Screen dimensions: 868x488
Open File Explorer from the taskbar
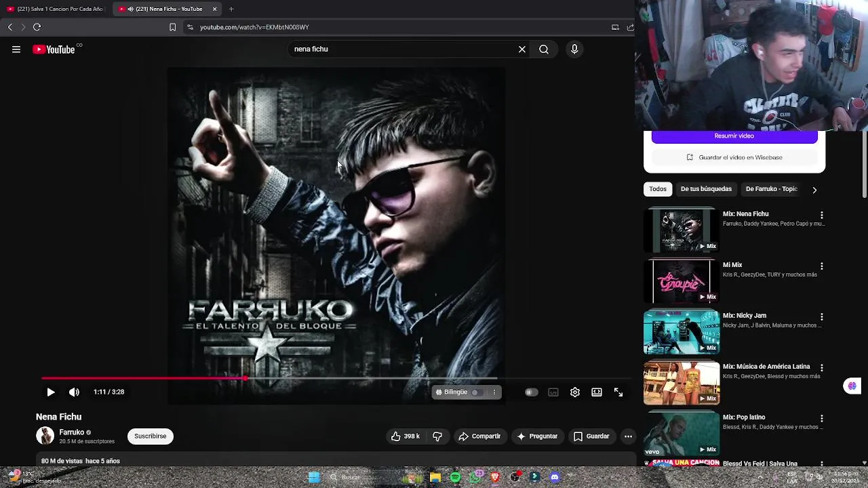coord(435,477)
